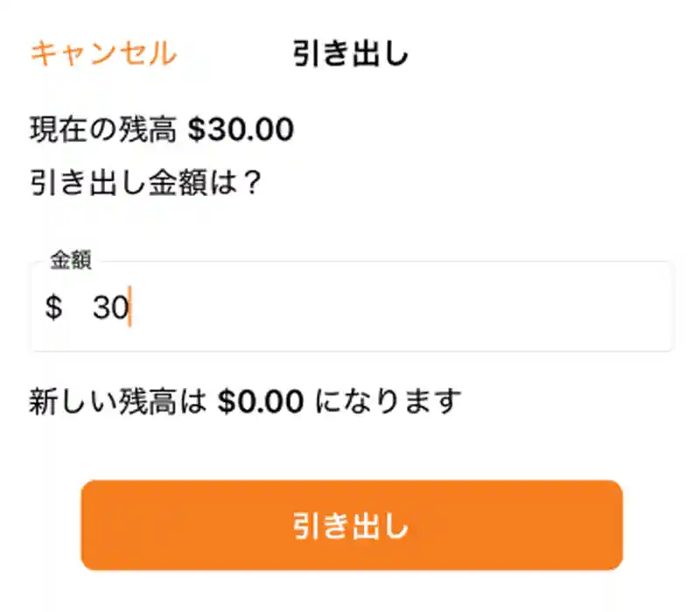Tap the キャンセル link to cancel withdrawal
Viewport: 700px width, 612px height.
[102, 52]
